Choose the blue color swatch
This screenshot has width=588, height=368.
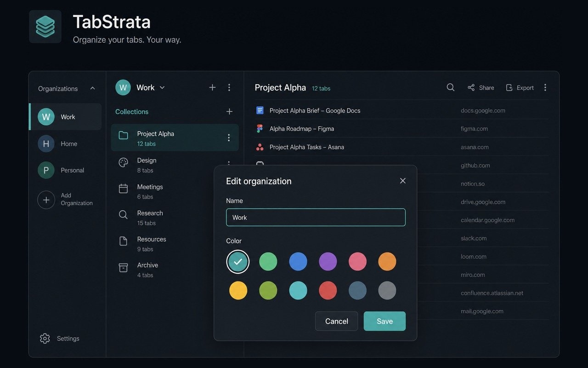tap(298, 262)
